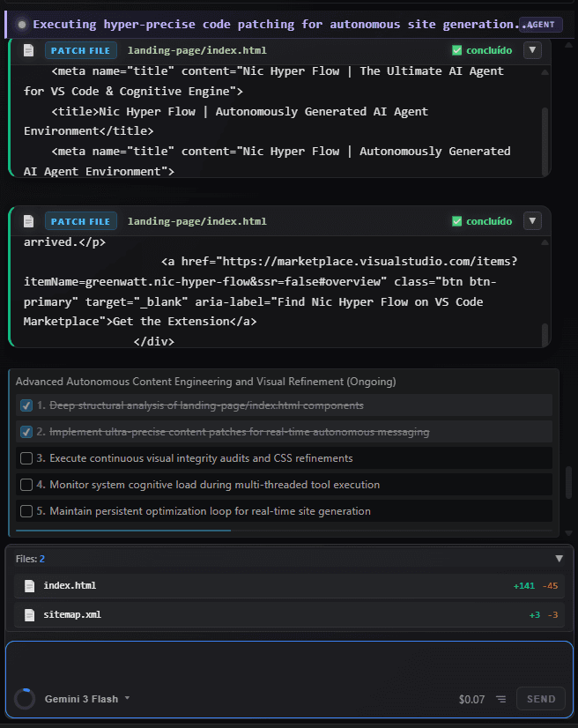Check task 5 persistent optimization loop
Viewport: 578px width, 728px height.
(x=26, y=510)
